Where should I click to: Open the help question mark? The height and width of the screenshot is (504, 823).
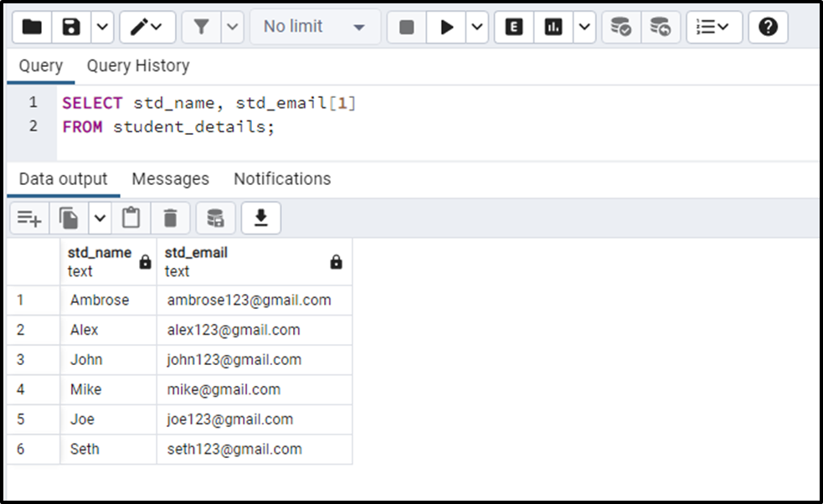(768, 27)
